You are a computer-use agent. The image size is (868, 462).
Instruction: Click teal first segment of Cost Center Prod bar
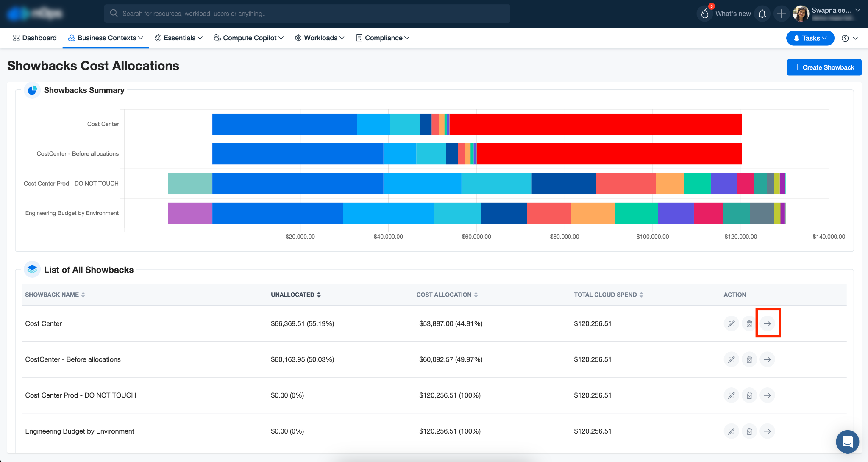tap(190, 184)
